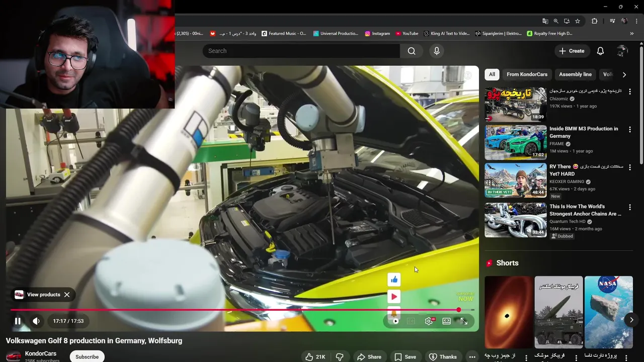Open the browser extensions puzzle icon
644x362 pixels.
coord(595,21)
